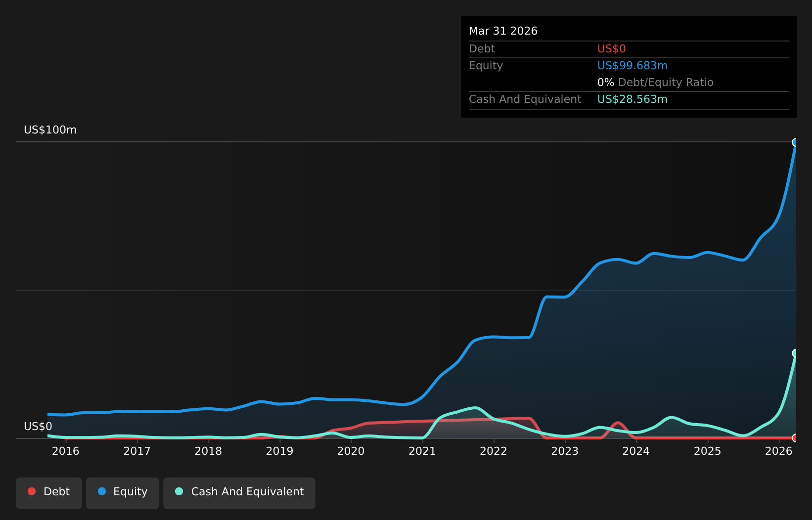Click the teal Cash And Equivalent legend dot
Image resolution: width=812 pixels, height=520 pixels.
click(x=179, y=491)
